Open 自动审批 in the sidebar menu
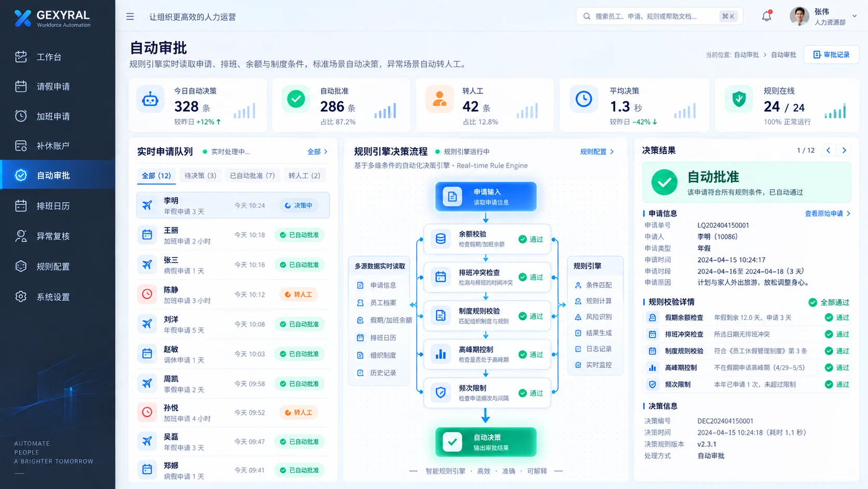868x489 pixels. tap(58, 175)
